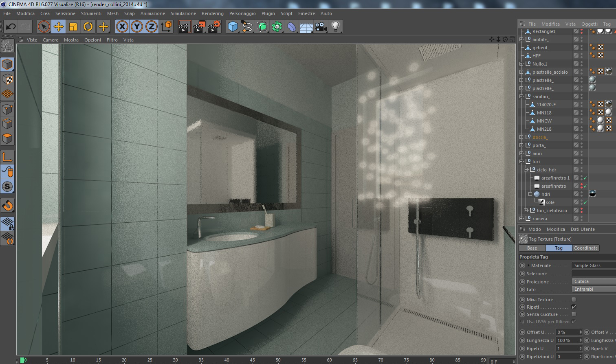Image resolution: width=616 pixels, height=364 pixels.
Task: Expand the doccia_ group
Action: pos(521,137)
